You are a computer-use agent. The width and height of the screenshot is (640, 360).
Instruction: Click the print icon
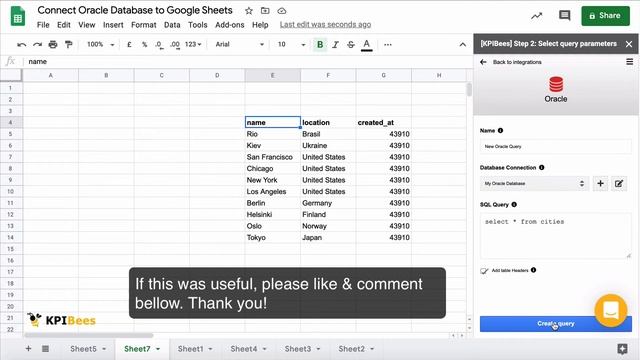53,44
